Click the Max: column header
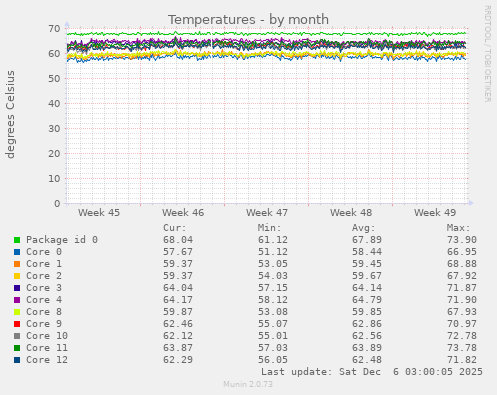Image resolution: width=497 pixels, height=395 pixels. (x=458, y=228)
